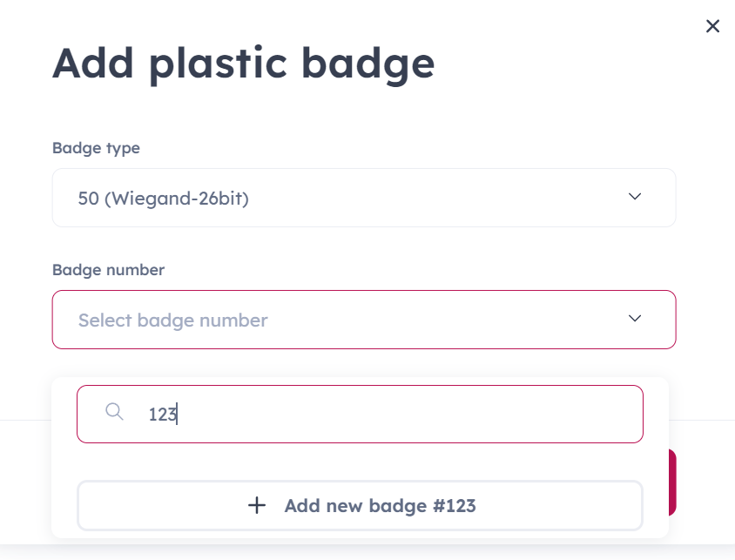Click the magnifier search icon
The height and width of the screenshot is (560, 735).
click(x=114, y=412)
